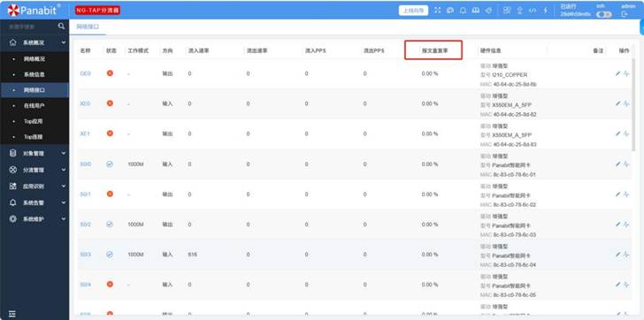Expand the 系统告警 sidebar section
This screenshot has height=320, width=644.
tap(34, 202)
